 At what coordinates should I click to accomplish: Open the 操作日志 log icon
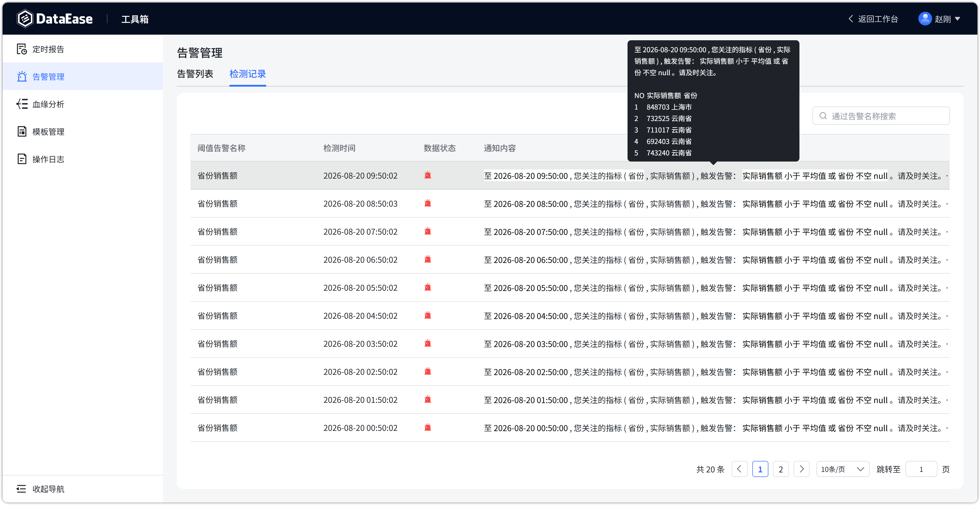pos(22,159)
